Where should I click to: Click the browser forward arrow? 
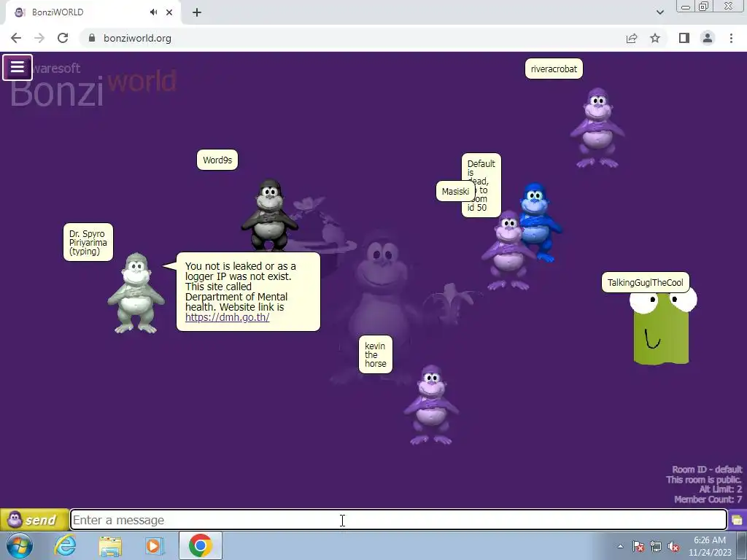(x=39, y=38)
